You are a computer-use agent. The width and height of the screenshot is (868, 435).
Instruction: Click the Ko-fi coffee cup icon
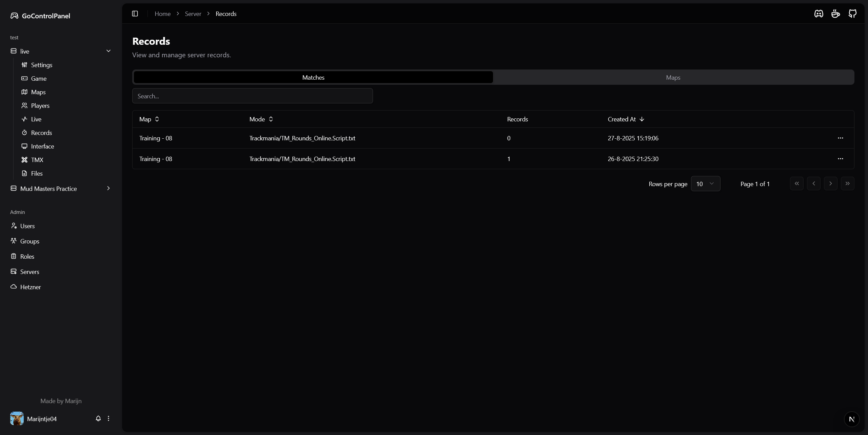tap(835, 14)
